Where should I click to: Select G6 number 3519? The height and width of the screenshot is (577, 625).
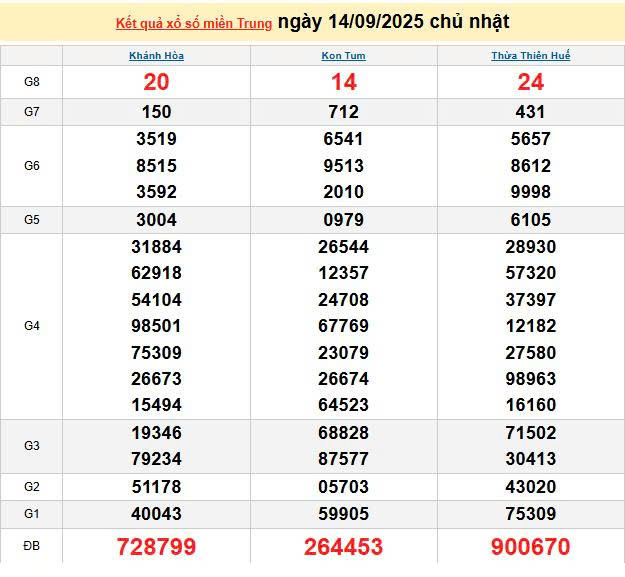[x=156, y=139]
